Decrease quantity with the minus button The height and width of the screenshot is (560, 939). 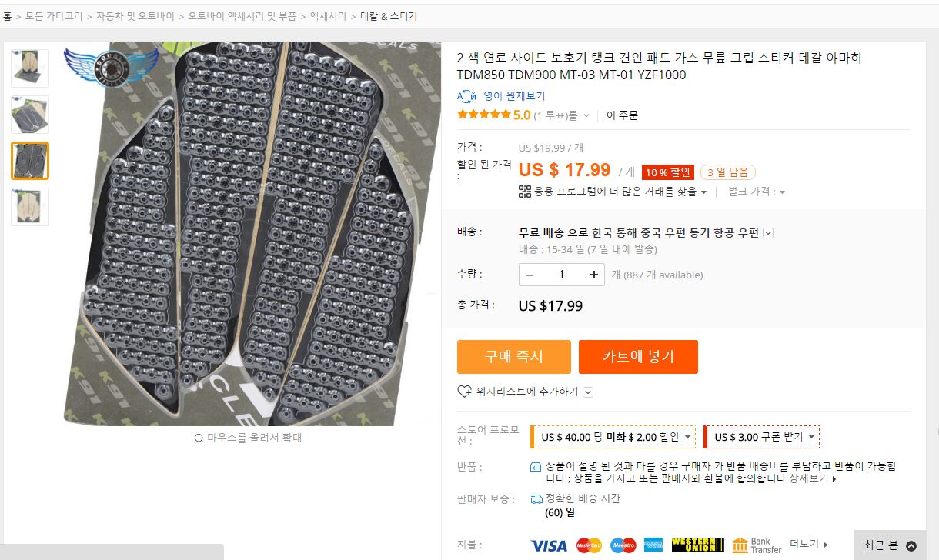coord(530,275)
